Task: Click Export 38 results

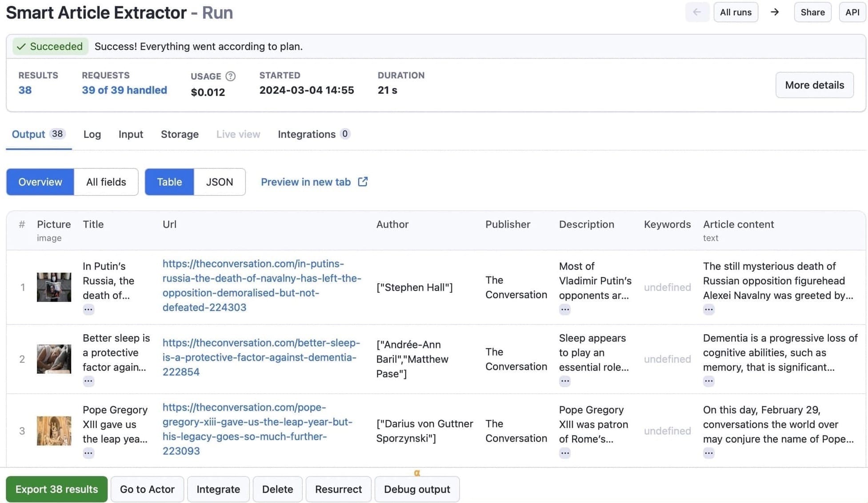Action: 56,489
